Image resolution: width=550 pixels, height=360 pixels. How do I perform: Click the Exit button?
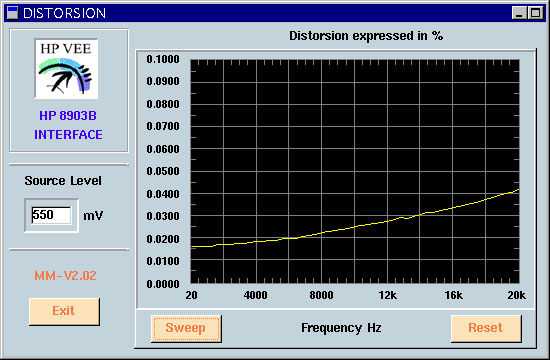64,312
